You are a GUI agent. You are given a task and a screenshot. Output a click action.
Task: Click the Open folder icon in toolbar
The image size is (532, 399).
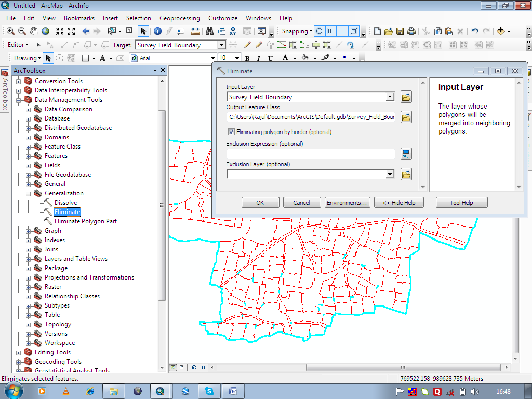(389, 31)
